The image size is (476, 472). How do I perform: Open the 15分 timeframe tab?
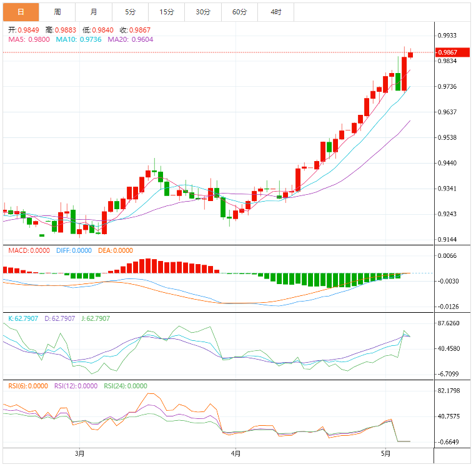[167, 12]
